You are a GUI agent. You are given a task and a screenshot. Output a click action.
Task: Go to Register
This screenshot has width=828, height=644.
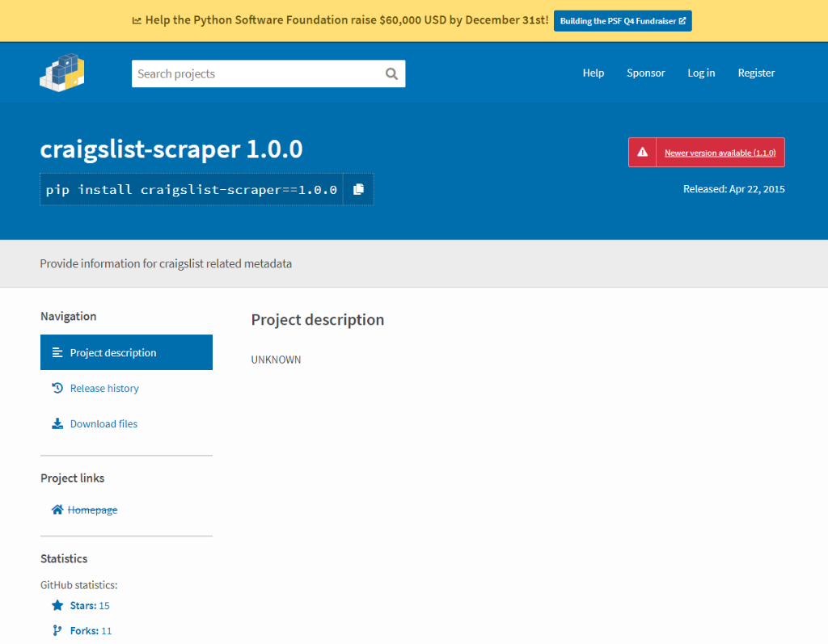[756, 73]
